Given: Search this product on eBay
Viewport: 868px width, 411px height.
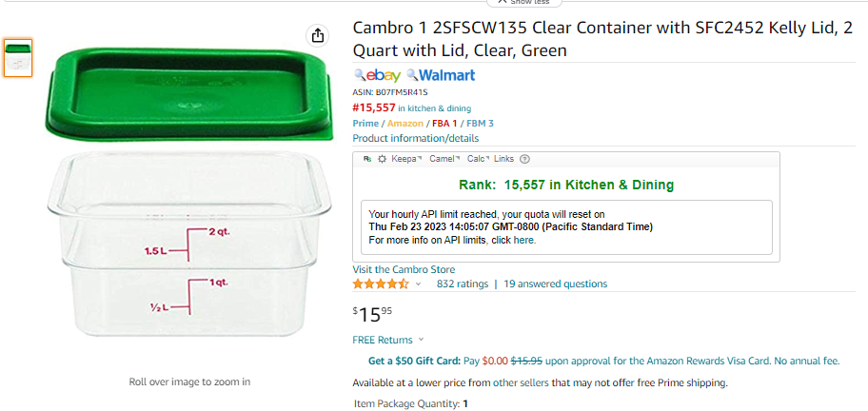Looking at the screenshot, I should click(378, 76).
